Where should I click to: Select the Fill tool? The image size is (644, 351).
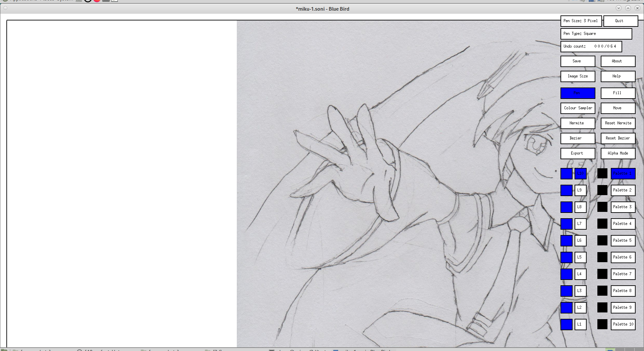(618, 93)
